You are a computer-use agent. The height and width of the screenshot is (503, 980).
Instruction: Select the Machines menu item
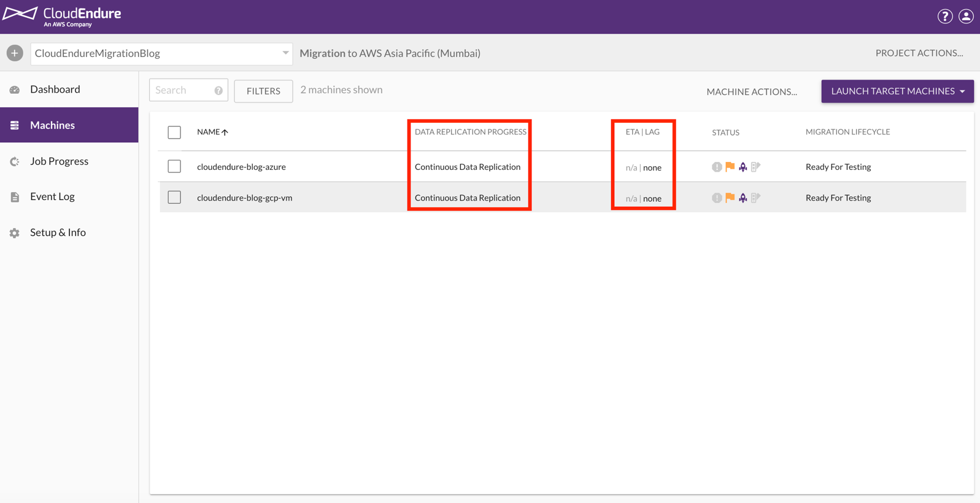tap(69, 125)
